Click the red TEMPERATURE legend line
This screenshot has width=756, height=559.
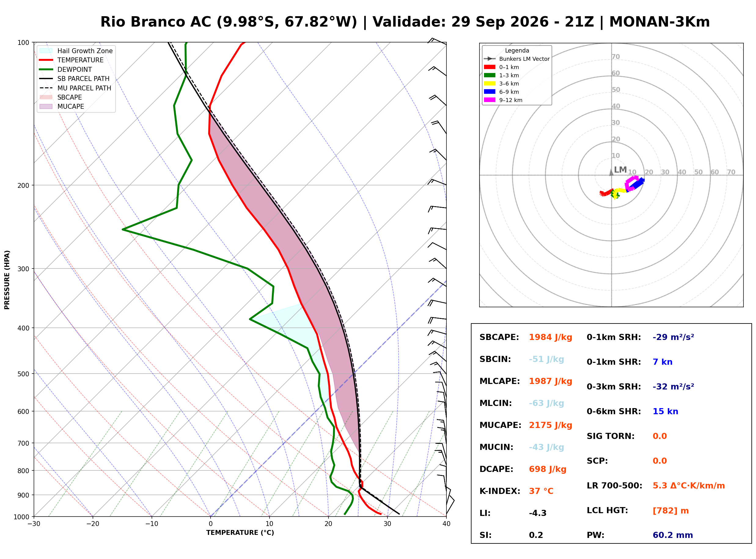tap(46, 60)
